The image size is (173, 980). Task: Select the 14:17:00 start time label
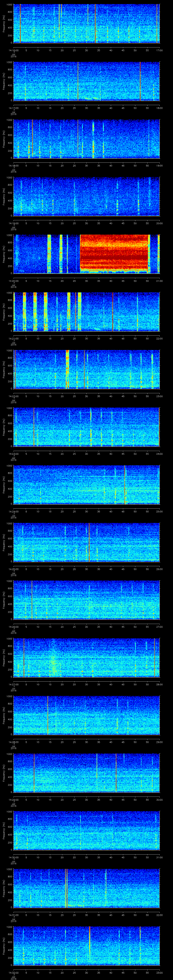(x=13, y=108)
